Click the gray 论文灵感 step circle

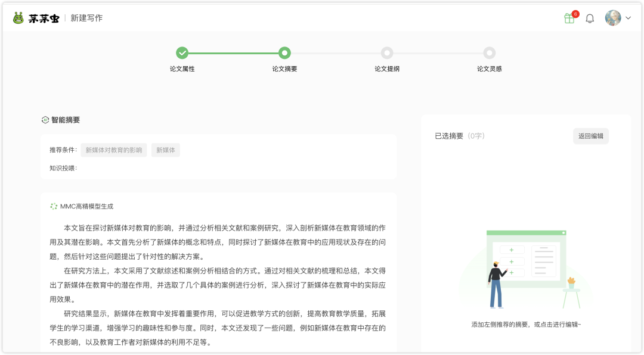tap(489, 53)
